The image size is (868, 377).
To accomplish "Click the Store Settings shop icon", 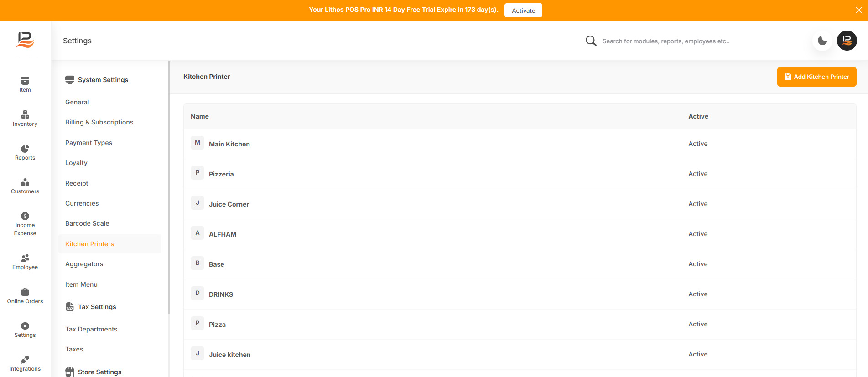I will pos(70,372).
